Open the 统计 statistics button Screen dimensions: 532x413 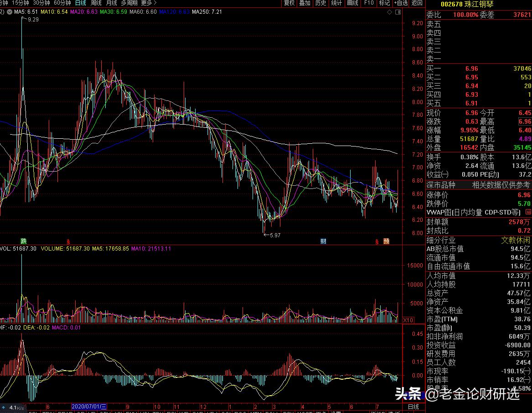(x=336, y=3)
